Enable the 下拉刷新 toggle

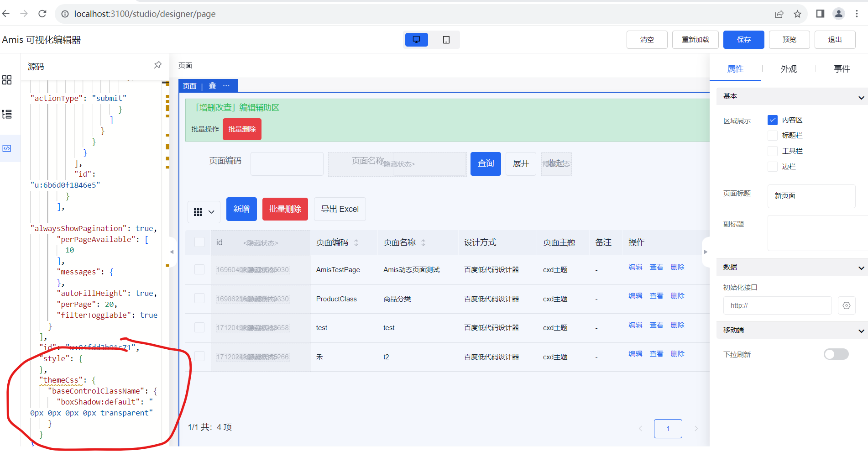point(836,354)
